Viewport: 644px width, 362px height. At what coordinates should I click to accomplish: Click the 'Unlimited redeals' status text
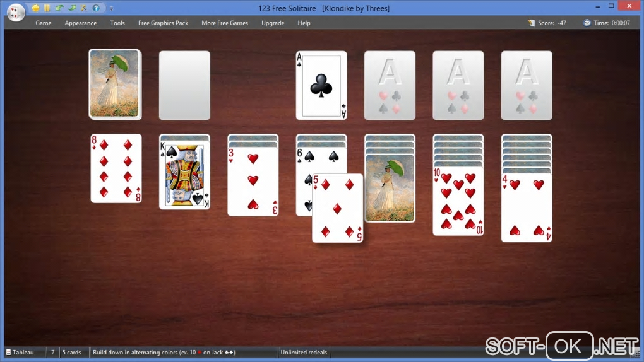tap(304, 352)
